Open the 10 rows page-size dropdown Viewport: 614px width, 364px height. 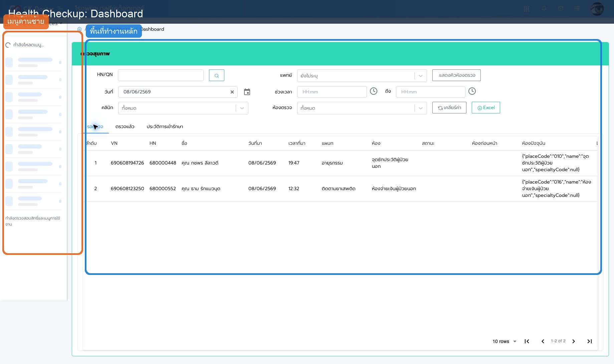(x=504, y=341)
